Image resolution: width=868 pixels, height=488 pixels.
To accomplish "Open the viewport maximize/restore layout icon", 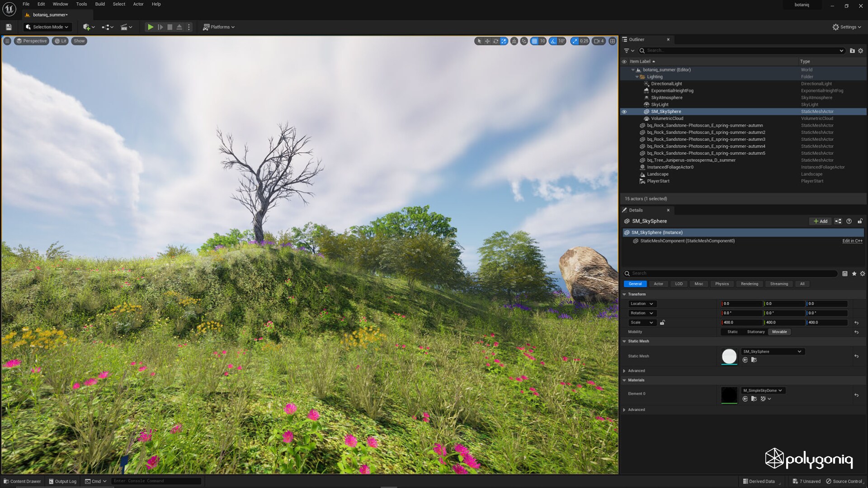I will (612, 41).
